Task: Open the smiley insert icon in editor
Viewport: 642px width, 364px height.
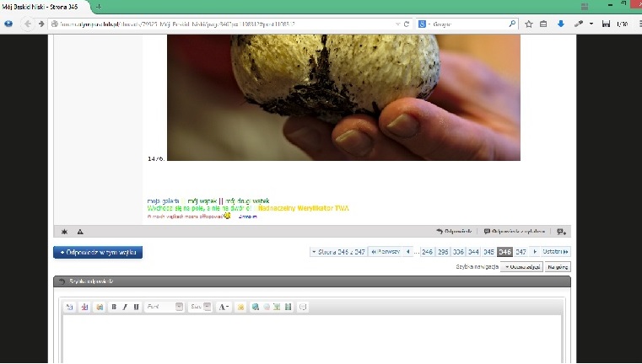Action: pyautogui.click(x=241, y=307)
